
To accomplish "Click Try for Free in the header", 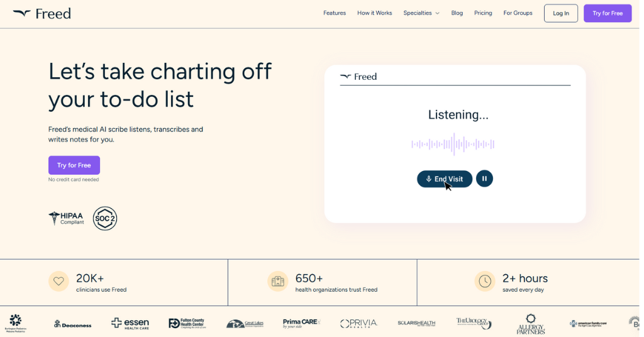I will 608,13.
